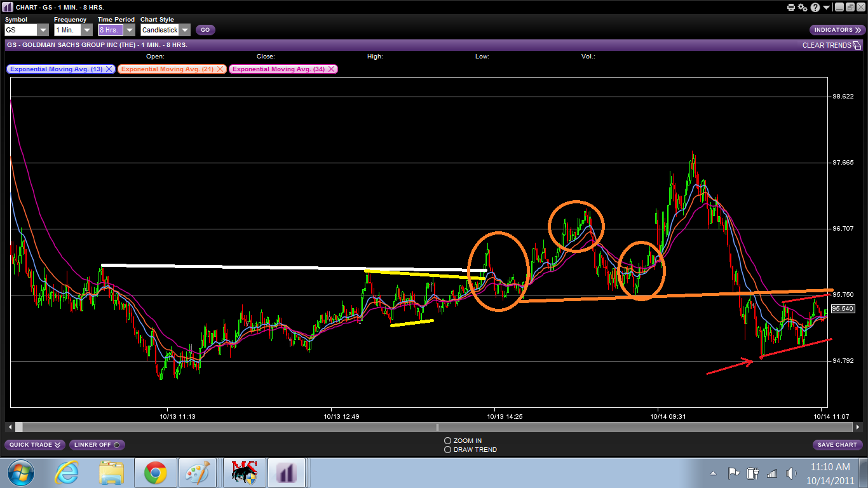Click the Clear Trends text
Screen dimensions: 868x488
pos(827,45)
